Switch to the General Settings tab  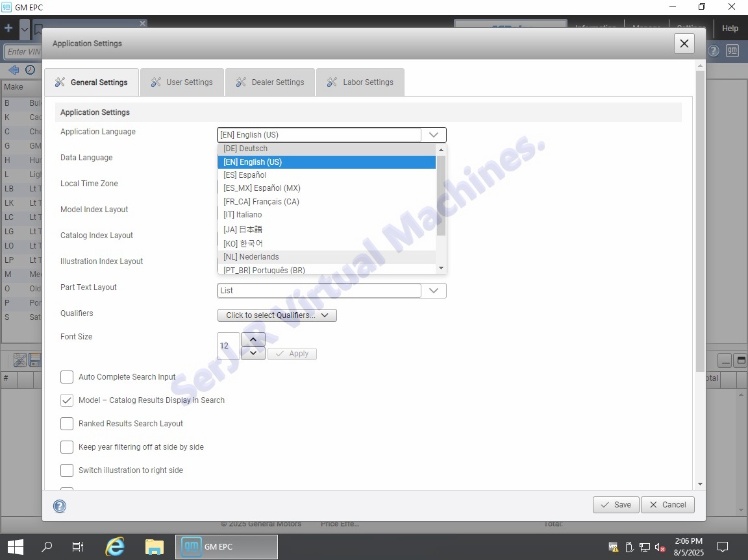tap(92, 82)
